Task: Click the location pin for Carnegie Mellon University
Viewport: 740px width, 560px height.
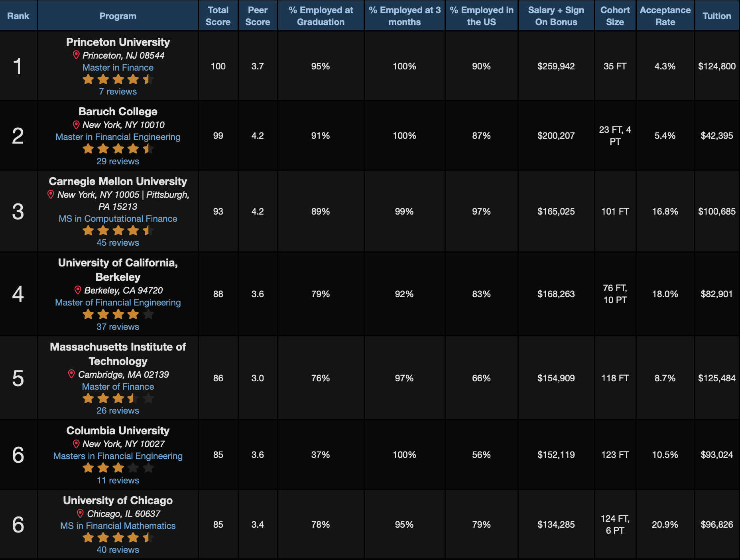Action: [51, 194]
